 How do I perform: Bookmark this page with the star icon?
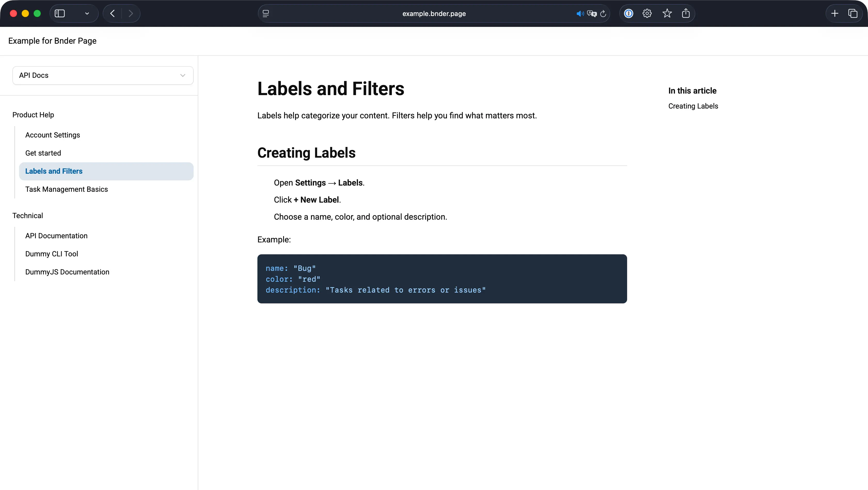point(667,13)
